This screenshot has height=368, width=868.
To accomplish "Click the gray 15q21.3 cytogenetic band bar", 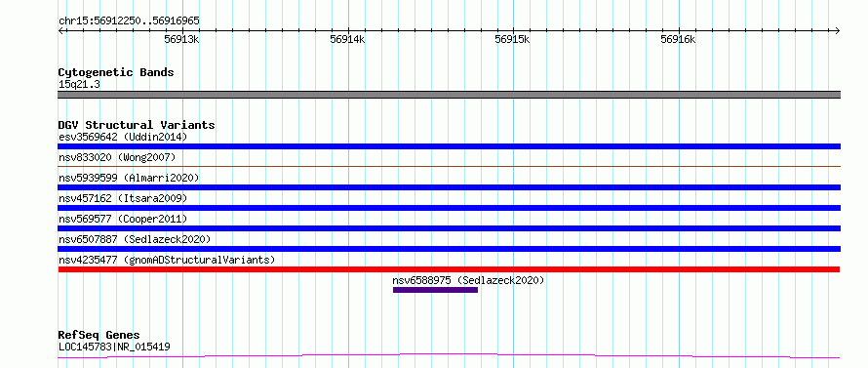I will coord(449,95).
